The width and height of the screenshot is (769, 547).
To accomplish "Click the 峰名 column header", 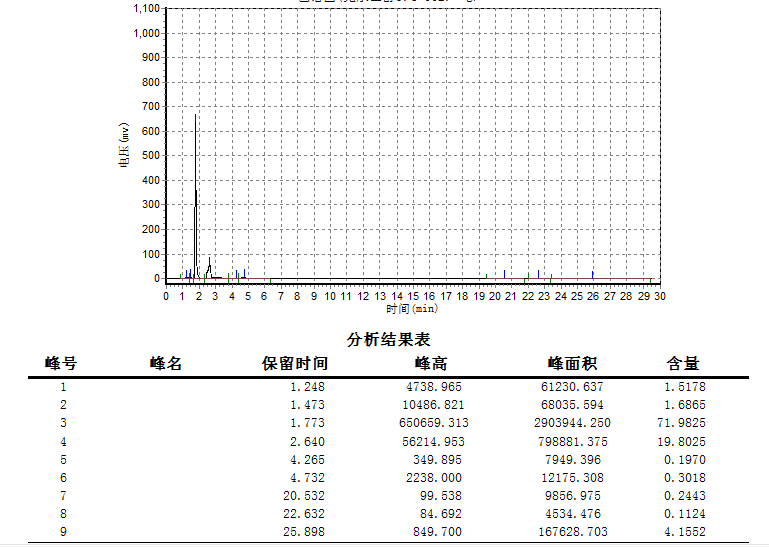I will click(x=166, y=364).
